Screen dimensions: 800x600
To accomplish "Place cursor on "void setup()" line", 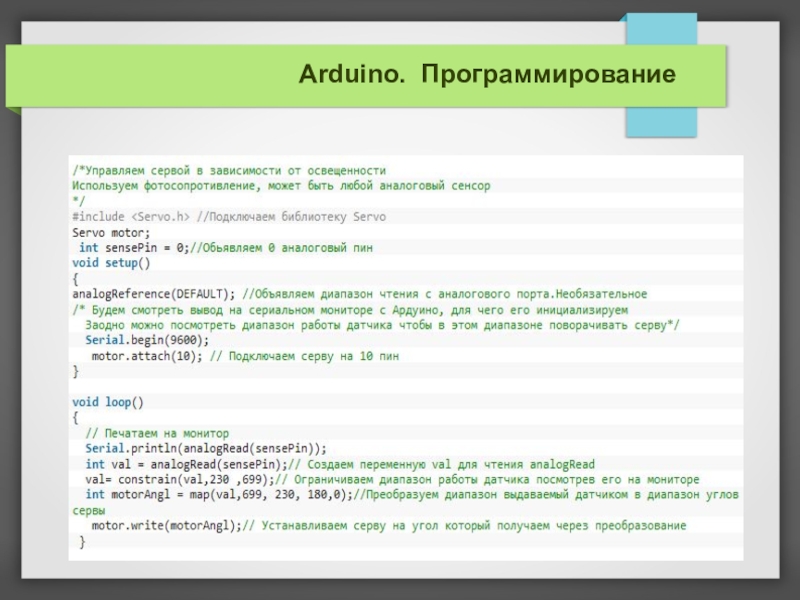I will coord(111,263).
